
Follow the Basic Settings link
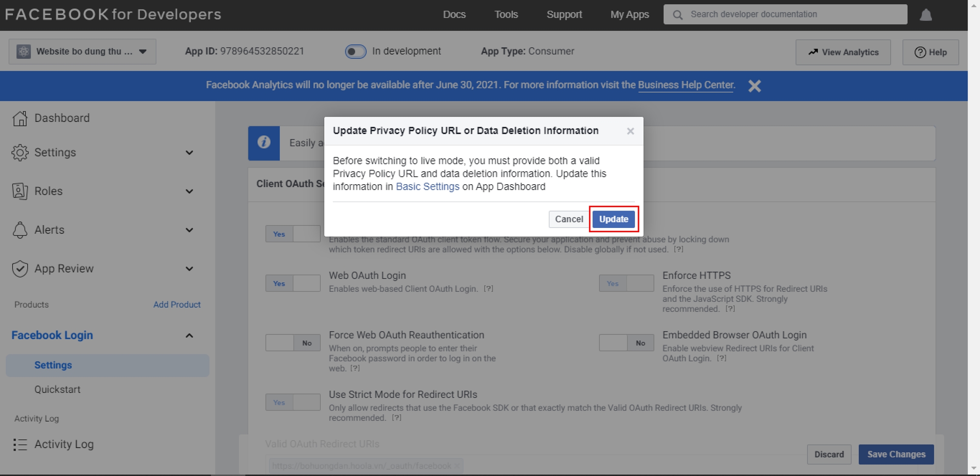[427, 187]
